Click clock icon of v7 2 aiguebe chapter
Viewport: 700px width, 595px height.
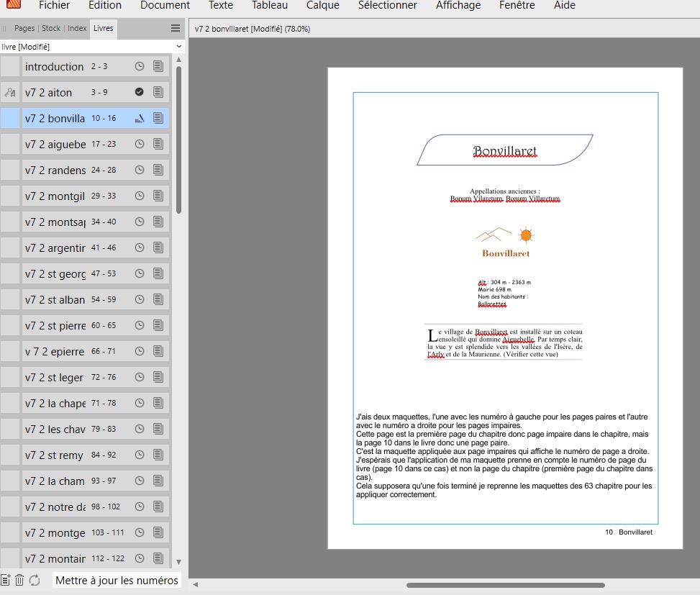140,144
